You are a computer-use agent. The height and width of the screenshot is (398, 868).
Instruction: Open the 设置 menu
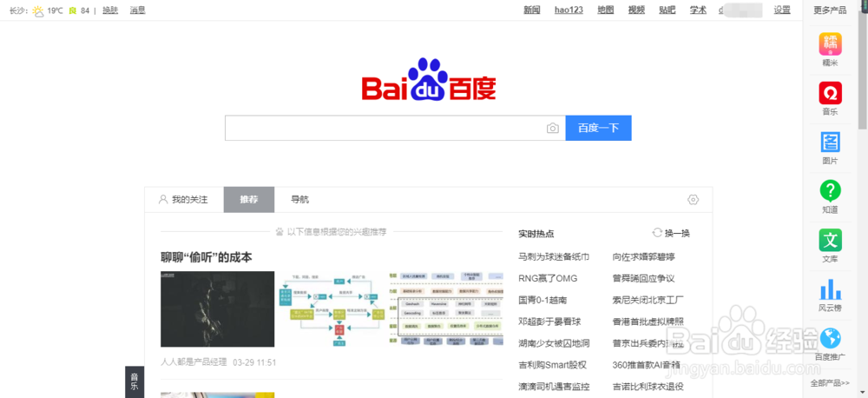click(x=782, y=10)
